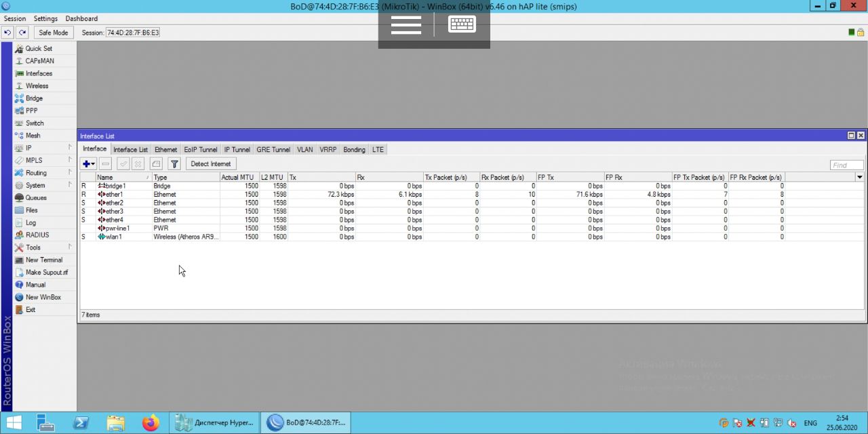Open the blue plus Add dropdown
This screenshot has height=434, width=868.
[x=89, y=164]
